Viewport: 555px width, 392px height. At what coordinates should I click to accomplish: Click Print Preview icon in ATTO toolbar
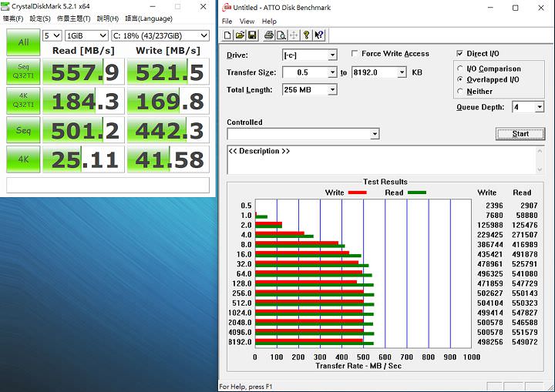coord(281,35)
